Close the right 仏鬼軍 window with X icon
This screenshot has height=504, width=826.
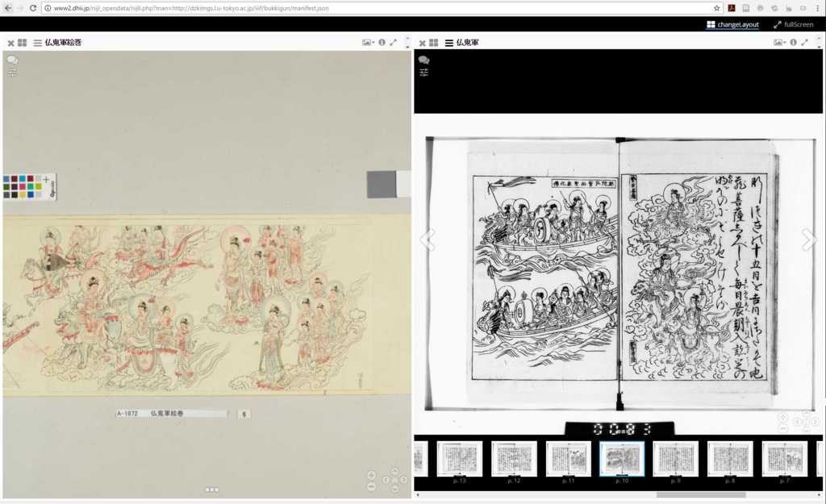coord(422,43)
